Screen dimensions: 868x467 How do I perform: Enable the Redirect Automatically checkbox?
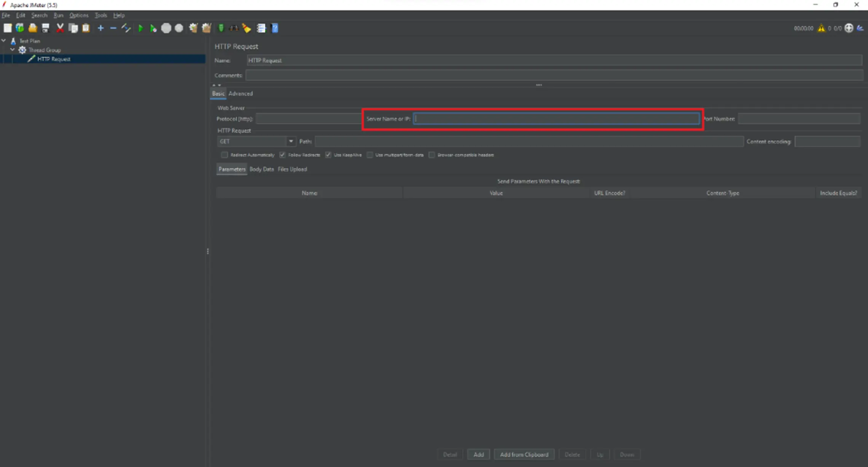pos(225,155)
